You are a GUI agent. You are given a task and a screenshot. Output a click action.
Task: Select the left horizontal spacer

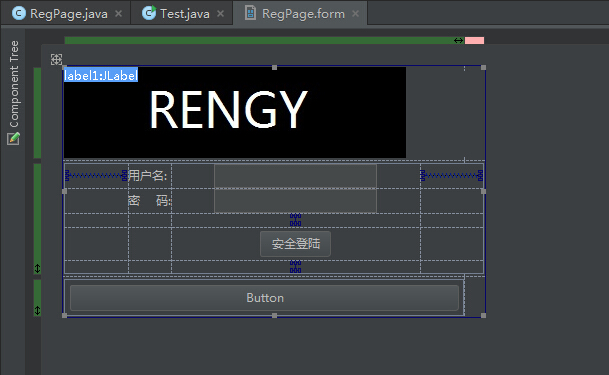coord(96,176)
